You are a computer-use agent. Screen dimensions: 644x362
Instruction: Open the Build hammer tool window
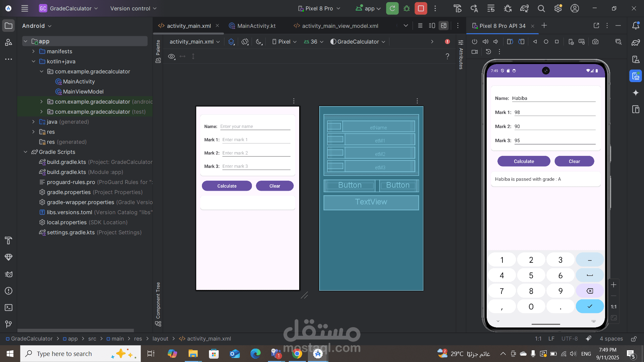click(8, 240)
